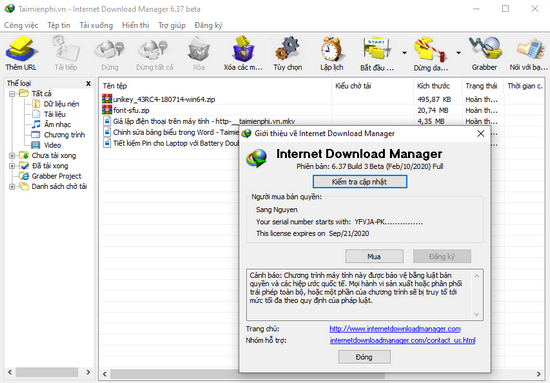Click the Thời gian c. column header
The width and height of the screenshot is (550, 383).
coord(525,86)
